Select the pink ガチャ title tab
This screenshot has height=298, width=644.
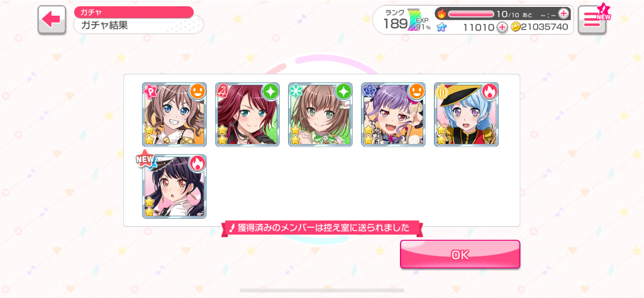tap(134, 13)
